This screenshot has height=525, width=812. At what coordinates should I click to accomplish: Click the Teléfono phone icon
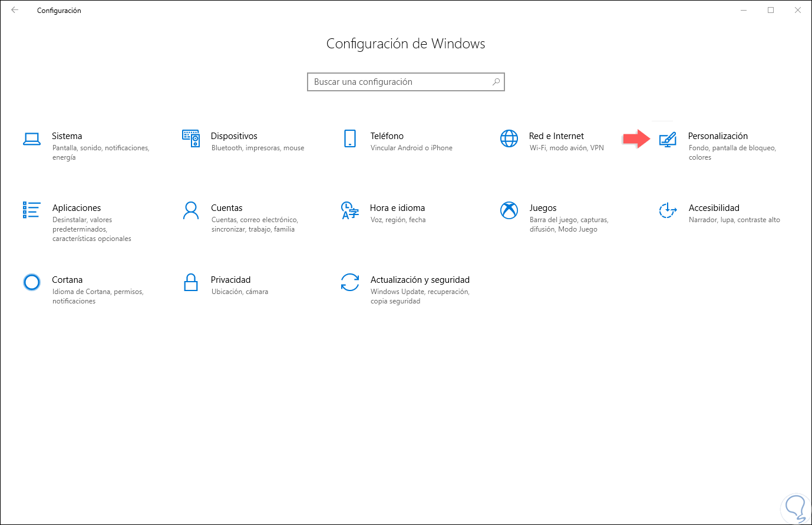coord(350,138)
